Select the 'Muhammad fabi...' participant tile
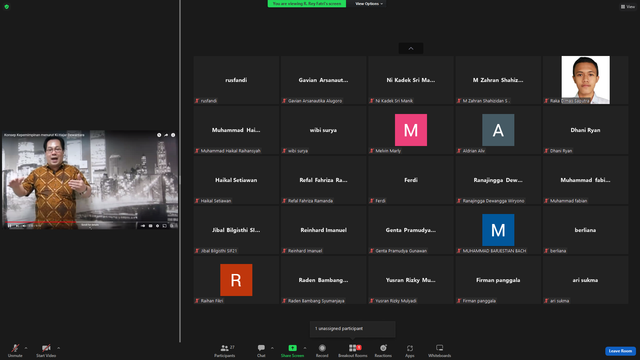Screen dimensions: 640x360 pos(585,180)
